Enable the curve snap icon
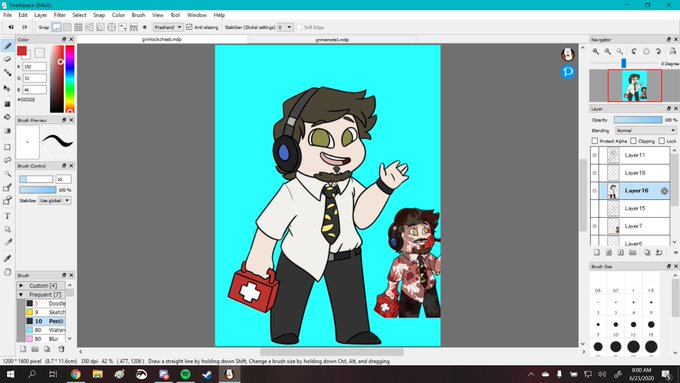 (x=123, y=27)
